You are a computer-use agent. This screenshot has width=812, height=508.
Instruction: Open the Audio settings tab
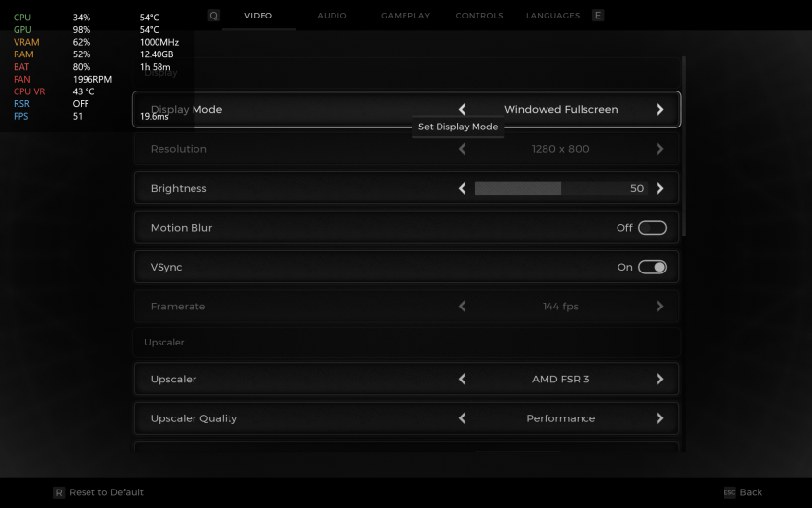332,16
